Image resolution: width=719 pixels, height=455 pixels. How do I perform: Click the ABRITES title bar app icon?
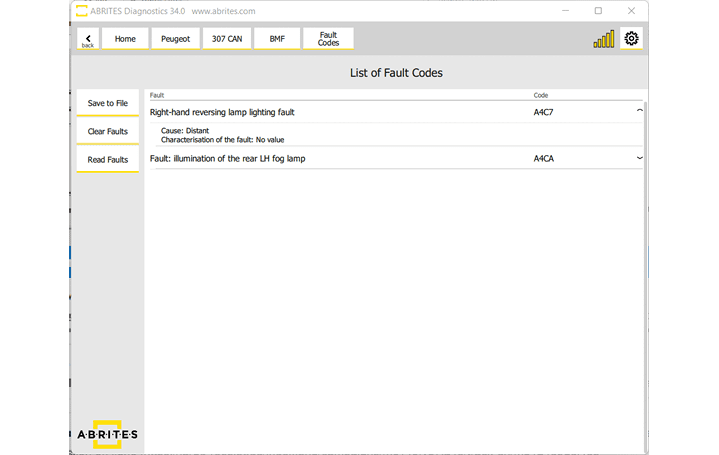(81, 11)
